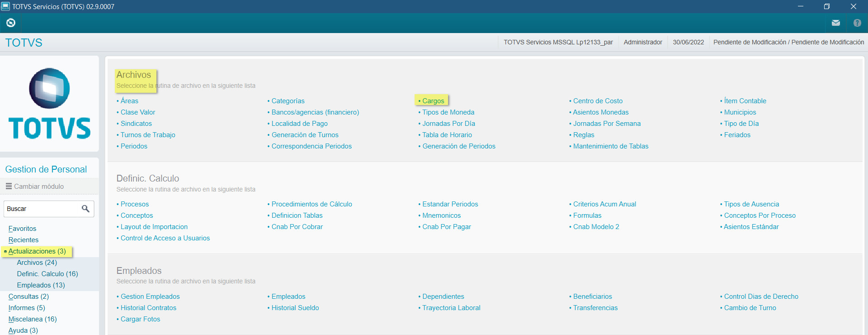868x335 pixels.
Task: Open the Procesos link
Action: (135, 204)
